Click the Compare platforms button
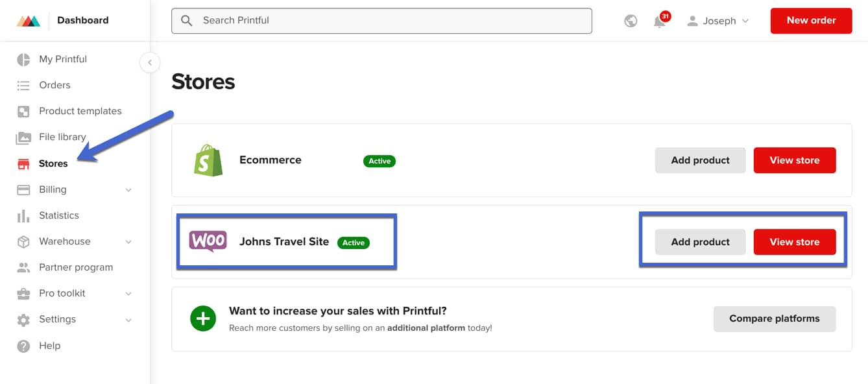Viewport: 868px width, 384px height. 775,318
